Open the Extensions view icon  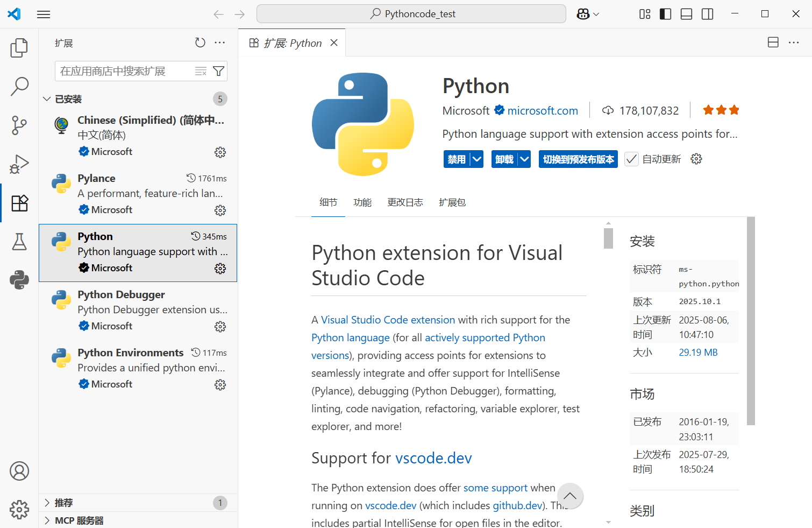[19, 203]
